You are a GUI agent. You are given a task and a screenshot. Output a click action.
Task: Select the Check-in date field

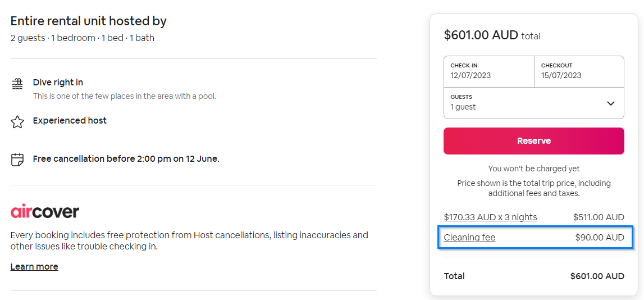[x=488, y=71]
